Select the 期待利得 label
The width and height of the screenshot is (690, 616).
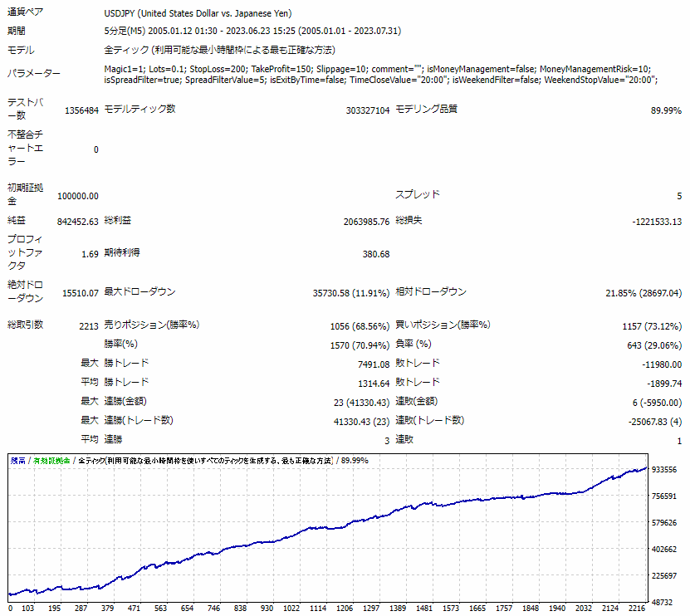tap(122, 252)
